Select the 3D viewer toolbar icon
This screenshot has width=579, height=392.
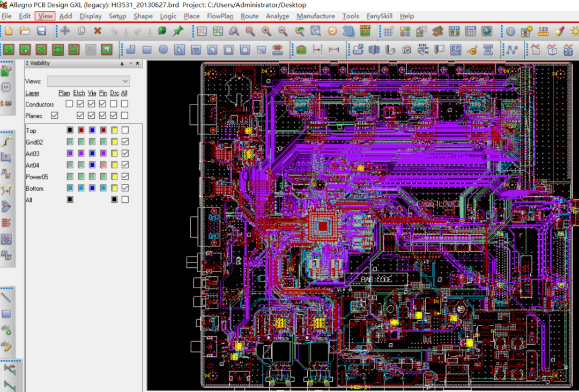pyautogui.click(x=348, y=32)
